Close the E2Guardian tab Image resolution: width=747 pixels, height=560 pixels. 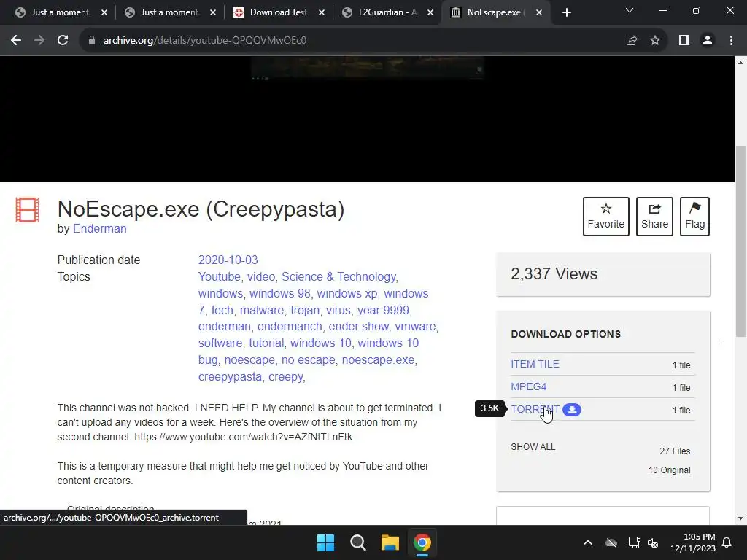coord(430,12)
